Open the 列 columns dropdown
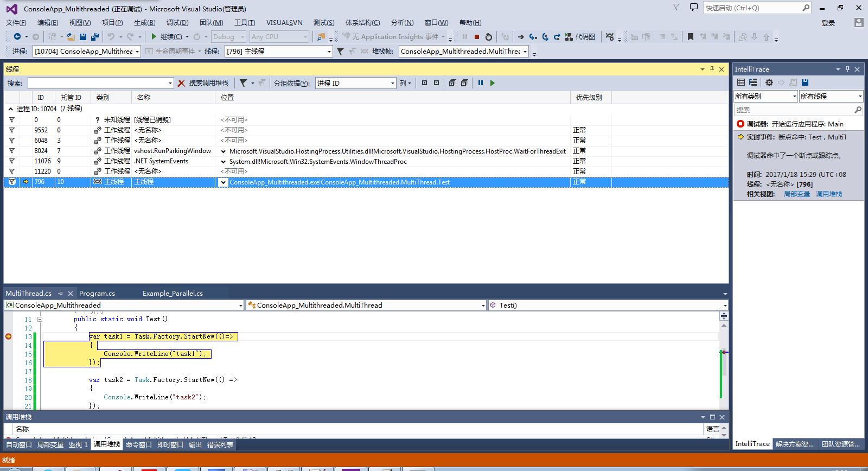 (x=405, y=83)
